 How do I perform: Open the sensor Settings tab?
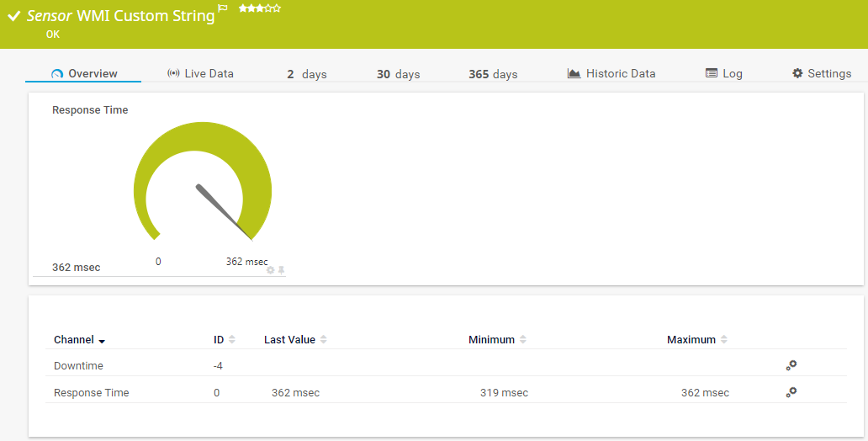821,74
